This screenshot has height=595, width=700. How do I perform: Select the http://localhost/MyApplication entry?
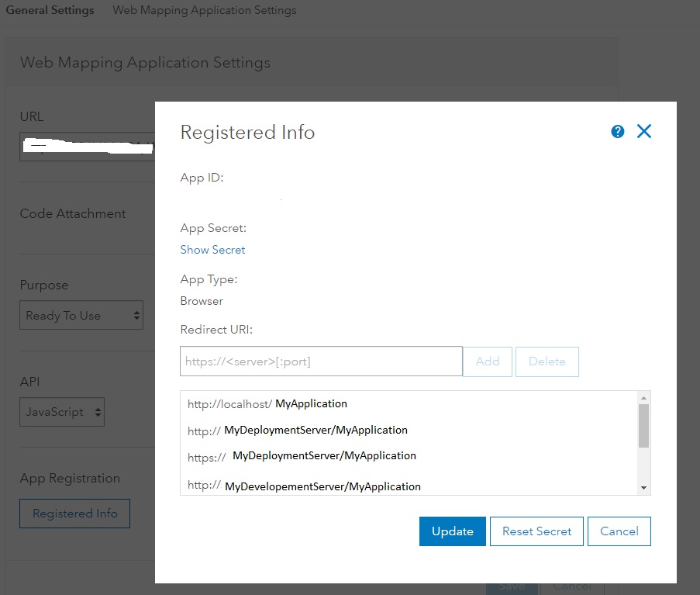[x=267, y=404]
